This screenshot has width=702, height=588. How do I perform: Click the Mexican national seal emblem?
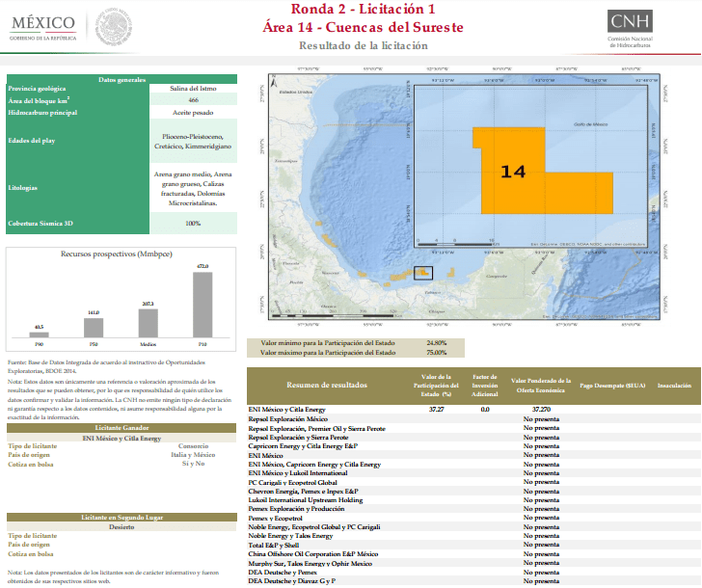(114, 27)
